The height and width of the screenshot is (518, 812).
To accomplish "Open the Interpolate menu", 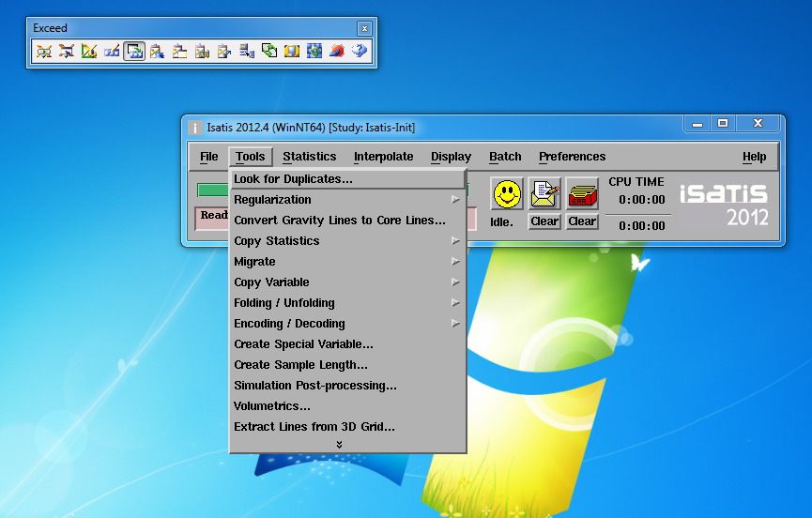I will tap(384, 157).
